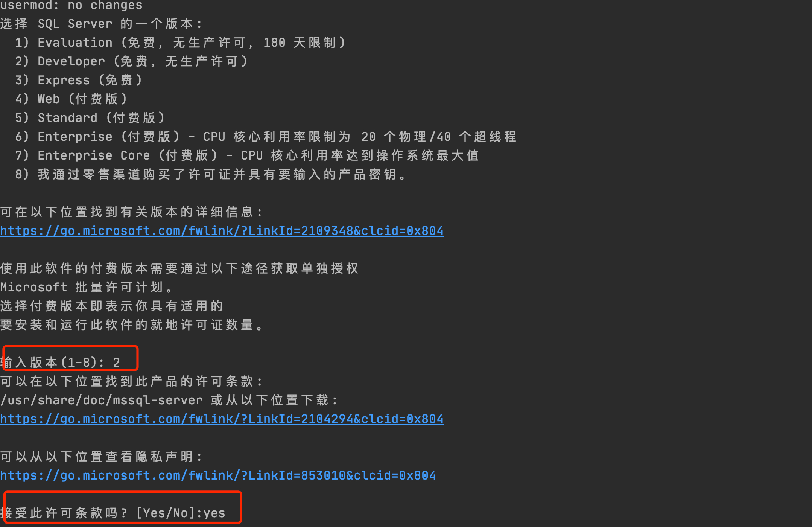Viewport: 812px width, 527px height.
Task: Click the 'usermod: no changes' line
Action: pos(71,5)
